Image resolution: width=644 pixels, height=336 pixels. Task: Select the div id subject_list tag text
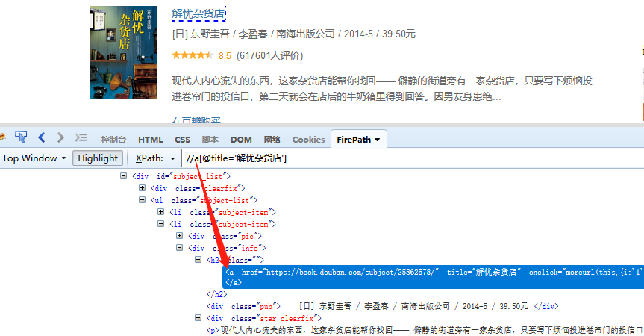pyautogui.click(x=181, y=176)
